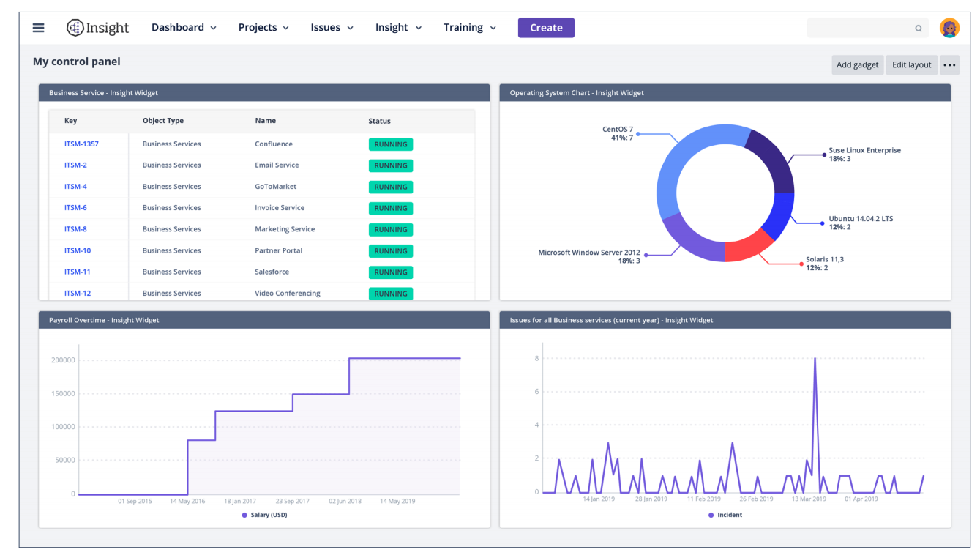This screenshot has width=980, height=558.
Task: Toggle the Incident legend marker
Action: pyautogui.click(x=711, y=515)
